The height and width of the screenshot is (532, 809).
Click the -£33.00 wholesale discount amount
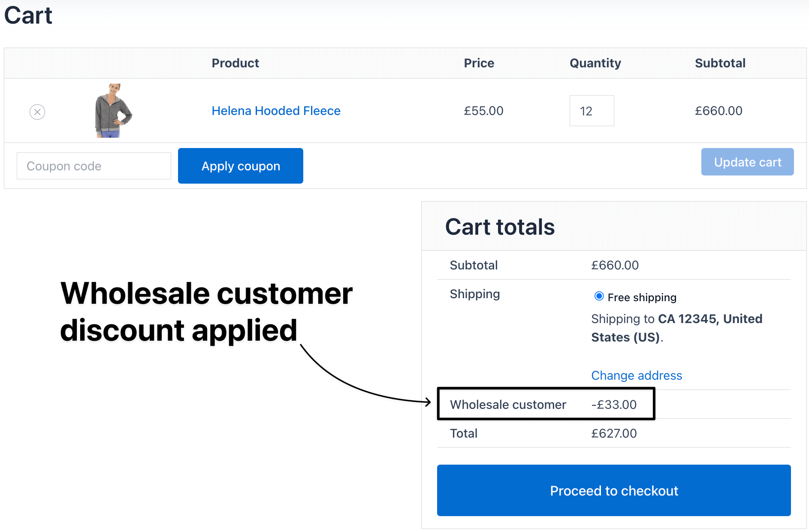[x=613, y=405]
